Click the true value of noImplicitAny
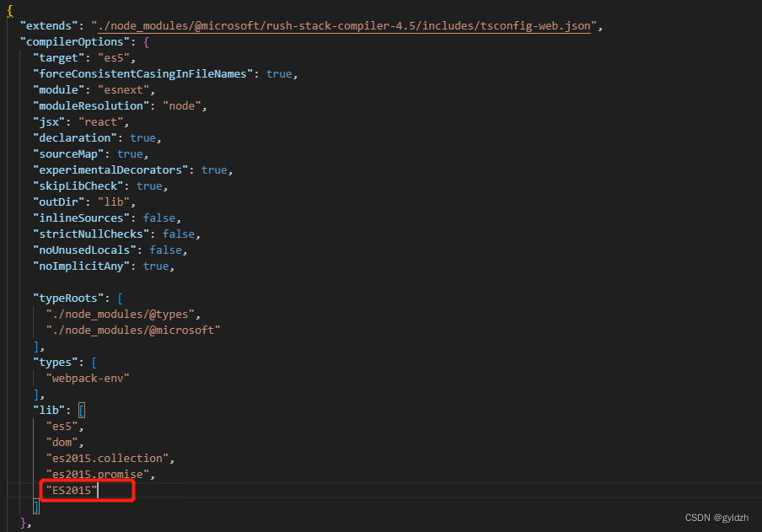The image size is (762, 532). (156, 266)
